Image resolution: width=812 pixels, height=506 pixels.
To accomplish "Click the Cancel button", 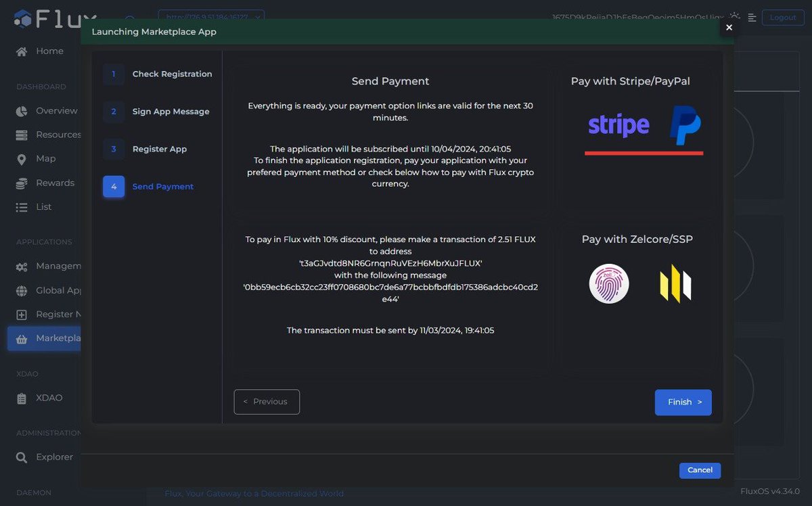I will (700, 470).
